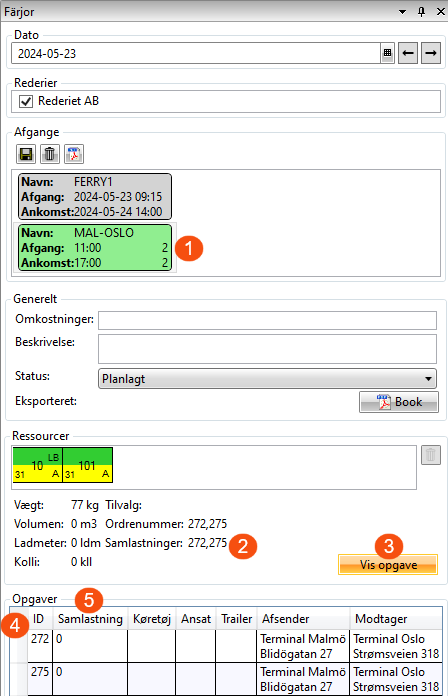Uncheck the Rederiet AB checkbox

pos(26,101)
